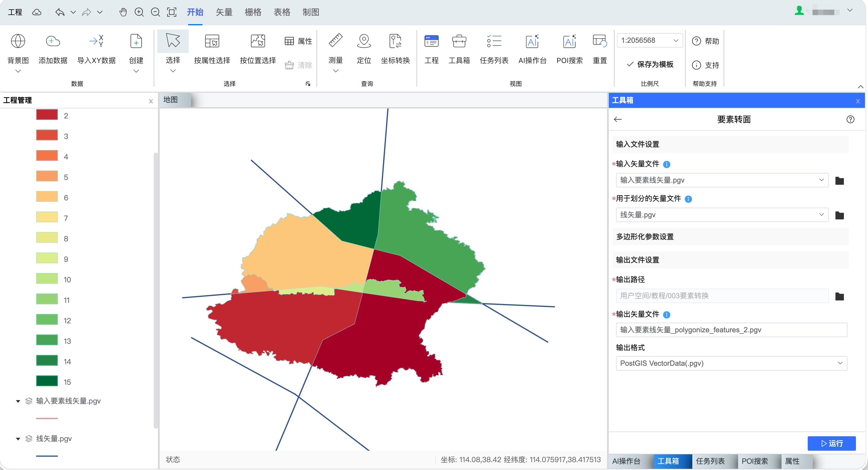868x470 pixels.
Task: Open POI Search (POI搜索) ribbon icon
Action: pyautogui.click(x=569, y=42)
